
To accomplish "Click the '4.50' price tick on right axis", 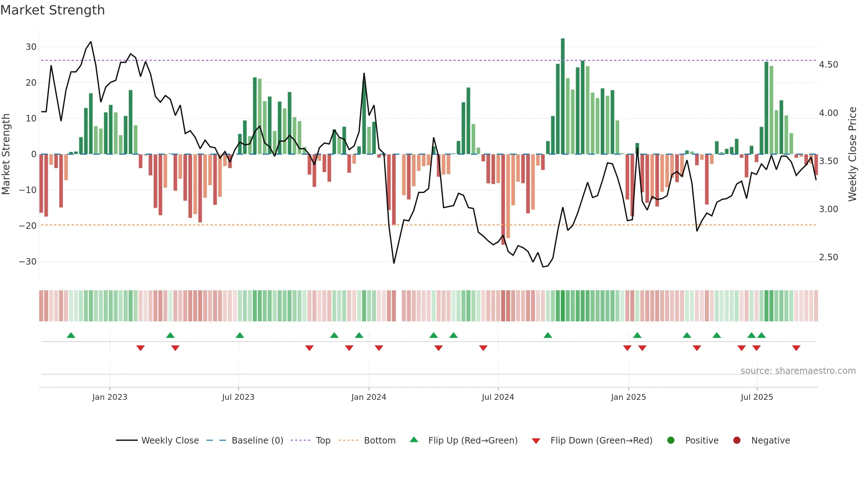I will (x=829, y=64).
